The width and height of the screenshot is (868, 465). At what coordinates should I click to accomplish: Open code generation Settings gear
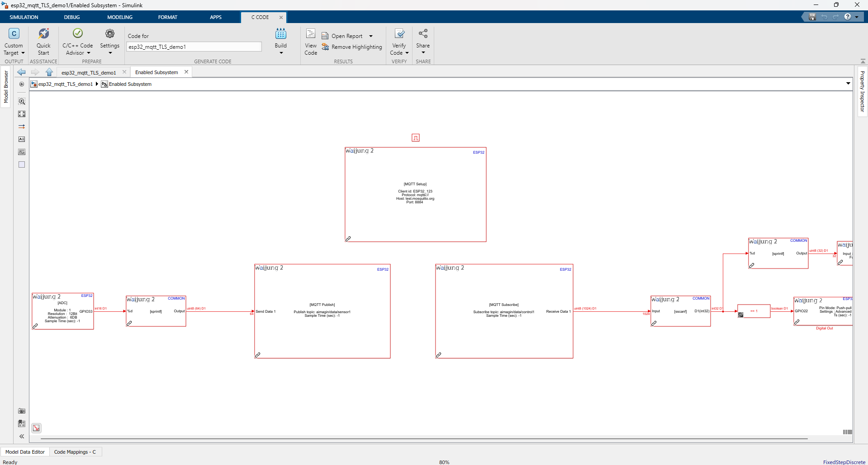tap(110, 33)
